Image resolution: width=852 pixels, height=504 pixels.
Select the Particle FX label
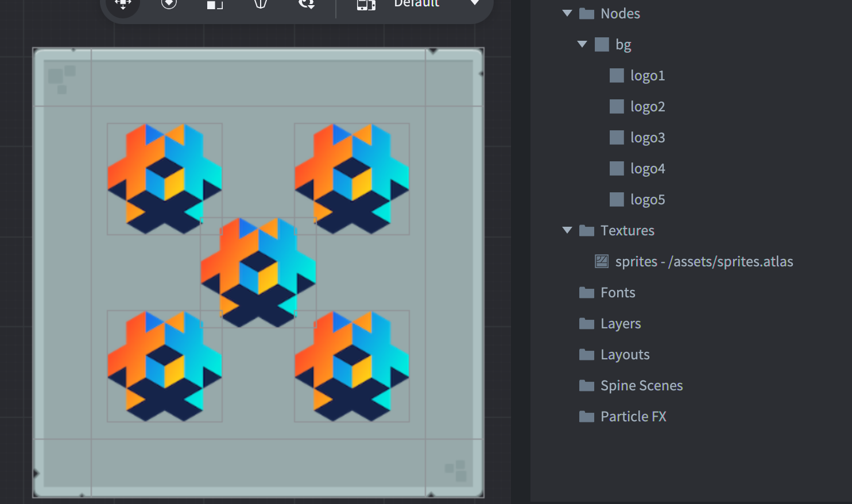point(633,417)
